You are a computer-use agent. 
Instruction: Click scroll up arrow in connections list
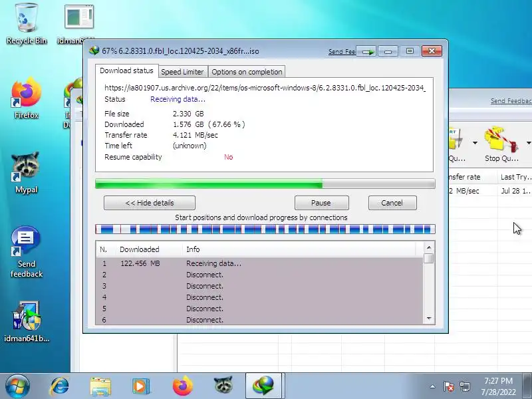[x=429, y=247]
